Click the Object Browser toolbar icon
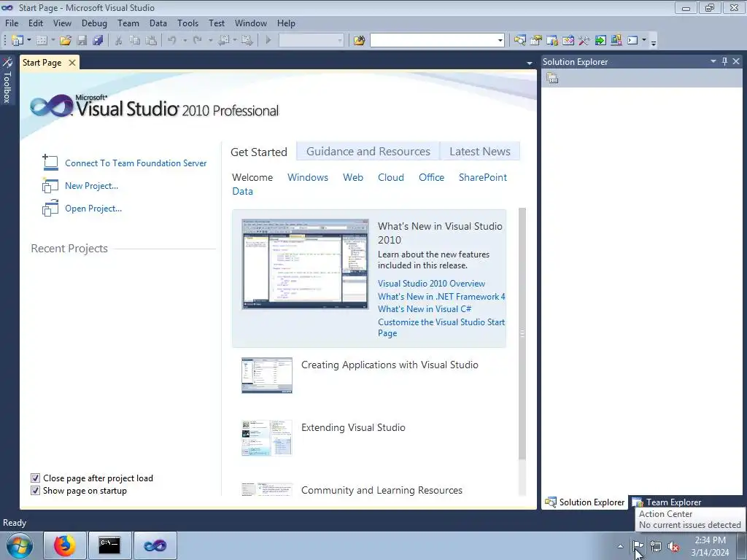Image resolution: width=747 pixels, height=560 pixels. point(568,41)
